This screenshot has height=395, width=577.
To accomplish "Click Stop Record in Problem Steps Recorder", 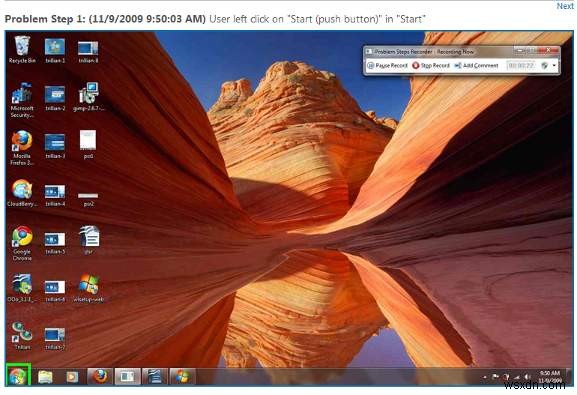I will coord(431,66).
